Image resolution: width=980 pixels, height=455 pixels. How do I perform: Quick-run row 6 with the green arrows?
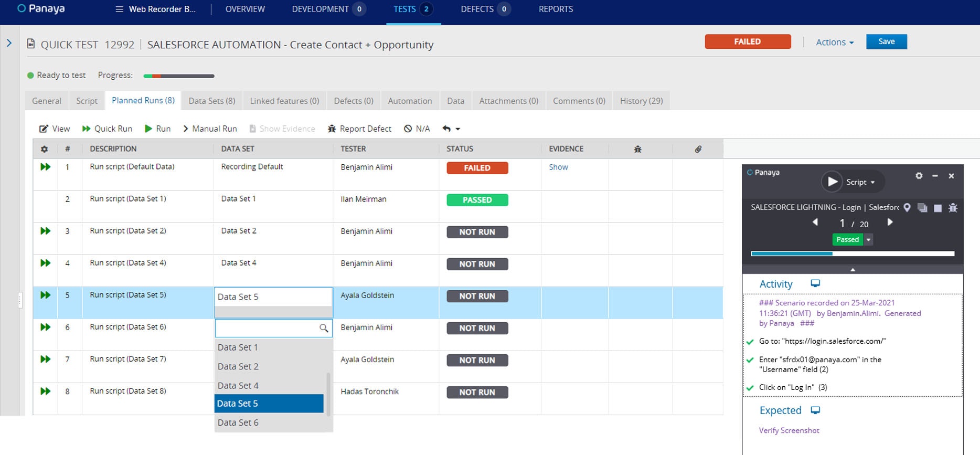[46, 326]
